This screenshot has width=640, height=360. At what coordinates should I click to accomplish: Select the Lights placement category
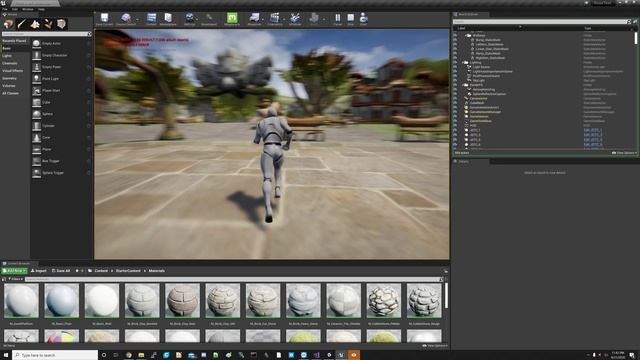pos(7,56)
